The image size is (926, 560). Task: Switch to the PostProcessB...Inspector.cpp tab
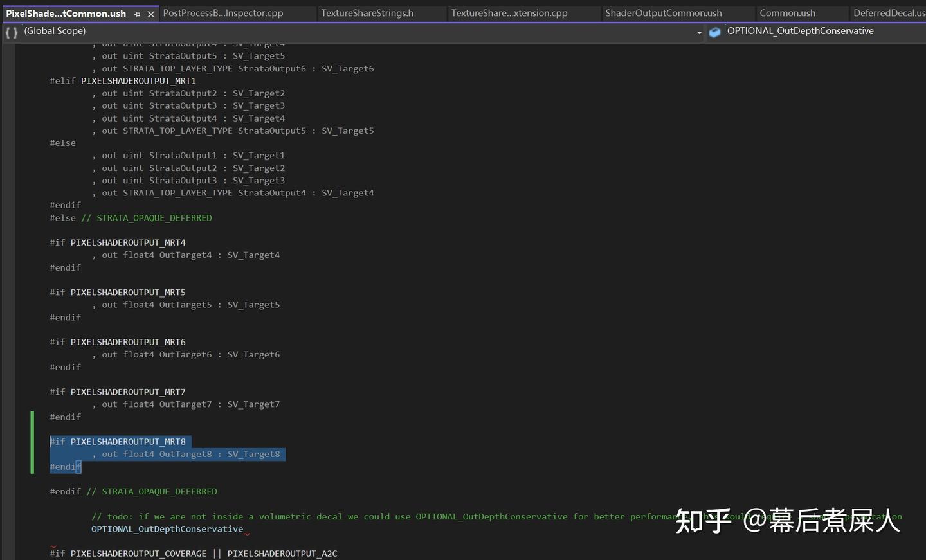click(223, 13)
